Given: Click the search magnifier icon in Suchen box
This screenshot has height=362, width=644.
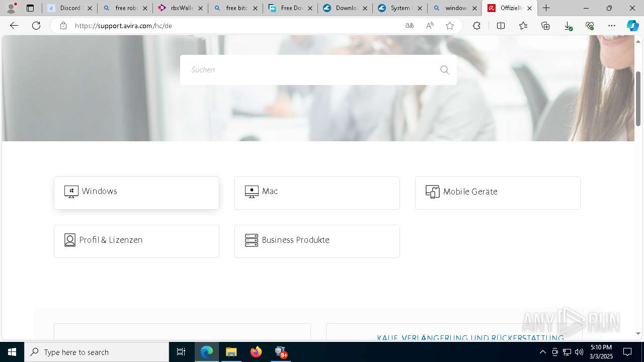Looking at the screenshot, I should pyautogui.click(x=444, y=70).
